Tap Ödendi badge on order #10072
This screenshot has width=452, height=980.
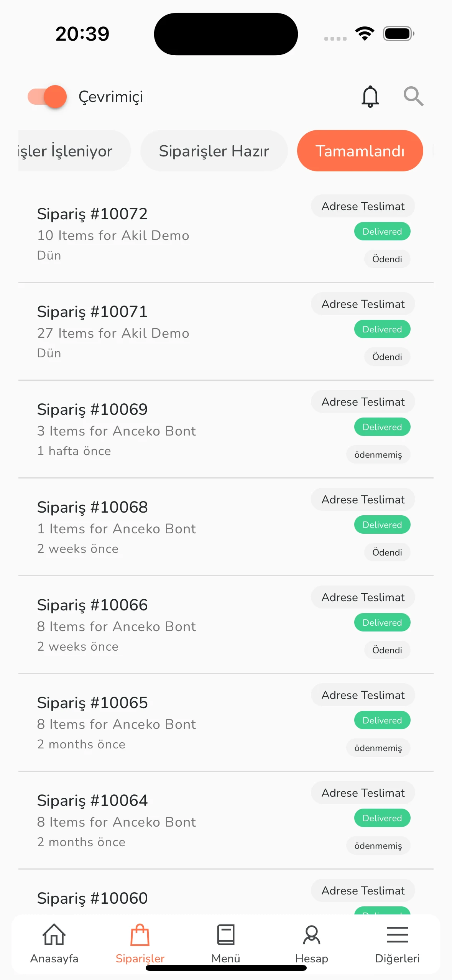[387, 259]
